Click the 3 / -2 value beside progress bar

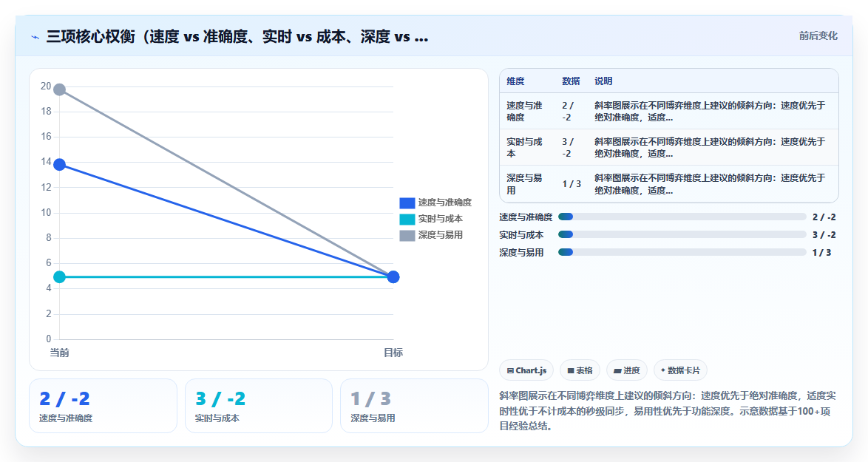coord(824,234)
